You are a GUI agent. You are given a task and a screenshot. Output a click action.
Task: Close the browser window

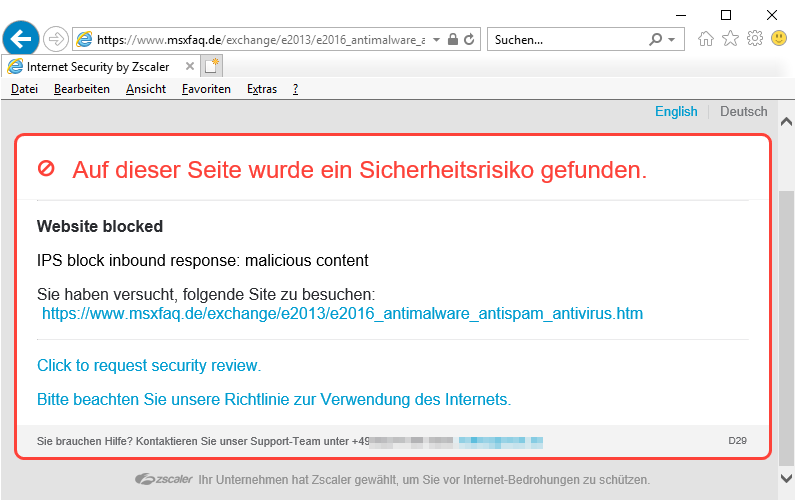pyautogui.click(x=772, y=15)
